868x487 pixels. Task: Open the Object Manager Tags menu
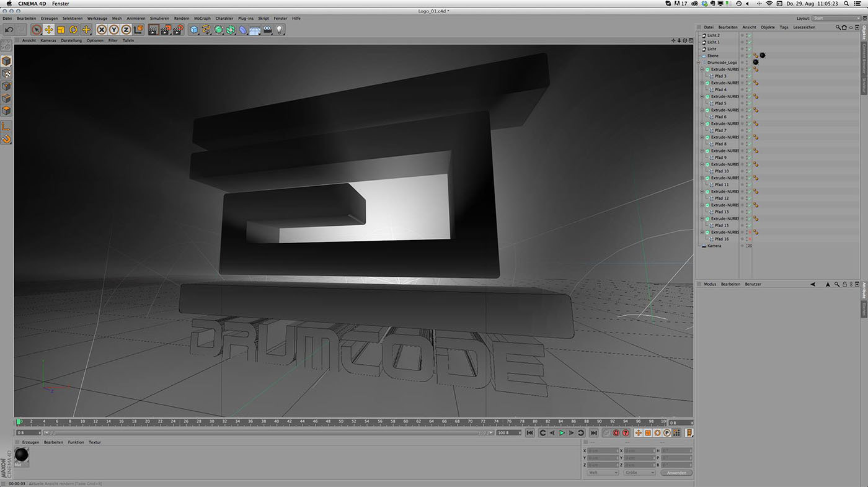coord(784,27)
